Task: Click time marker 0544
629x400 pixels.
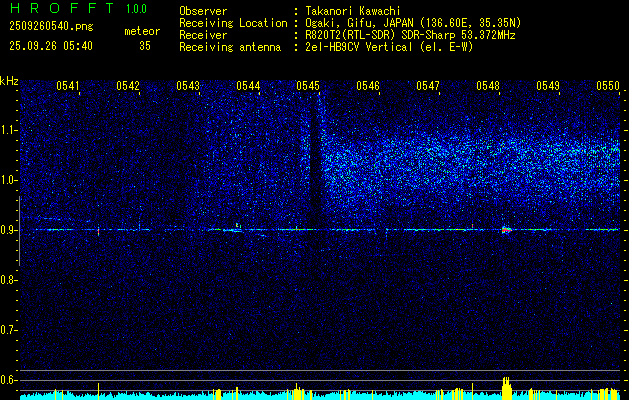Action: (248, 85)
